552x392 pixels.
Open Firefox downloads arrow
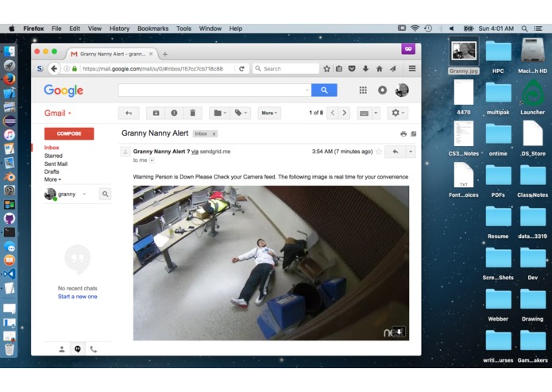tap(365, 68)
